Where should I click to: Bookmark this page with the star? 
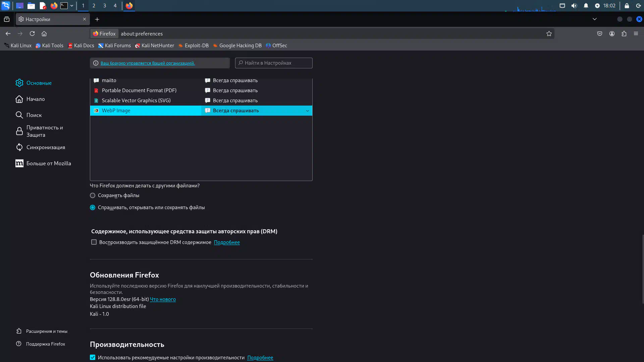click(x=549, y=34)
